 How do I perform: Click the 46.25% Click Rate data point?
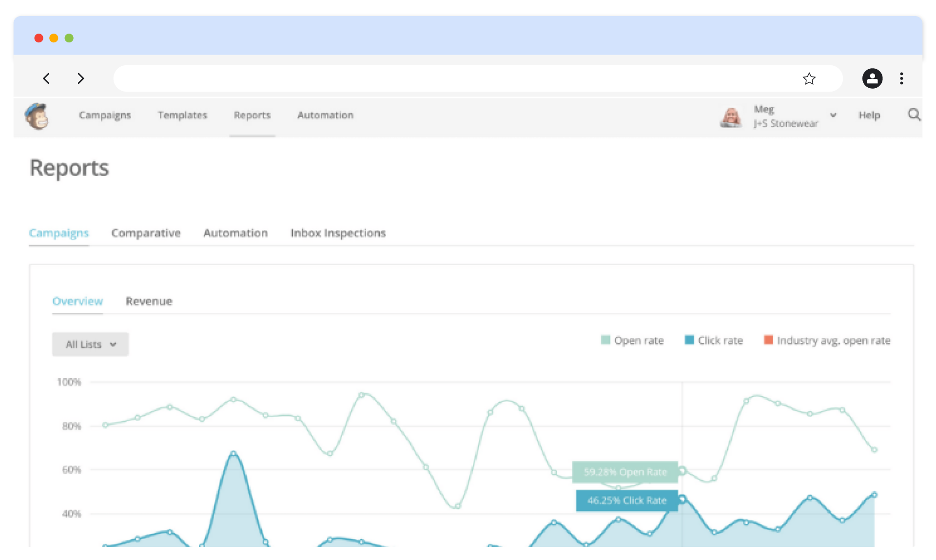(x=682, y=499)
